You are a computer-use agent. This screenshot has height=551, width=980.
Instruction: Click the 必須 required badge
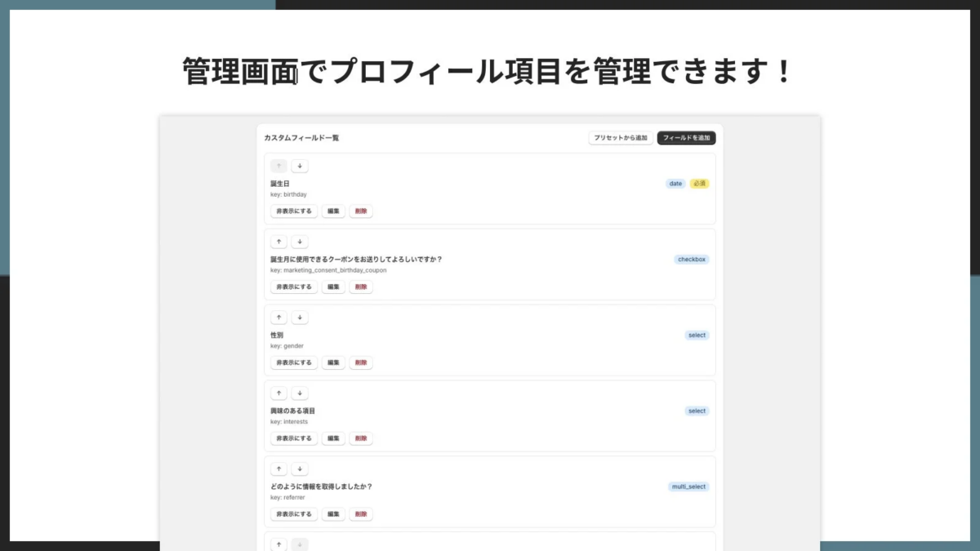coord(699,184)
